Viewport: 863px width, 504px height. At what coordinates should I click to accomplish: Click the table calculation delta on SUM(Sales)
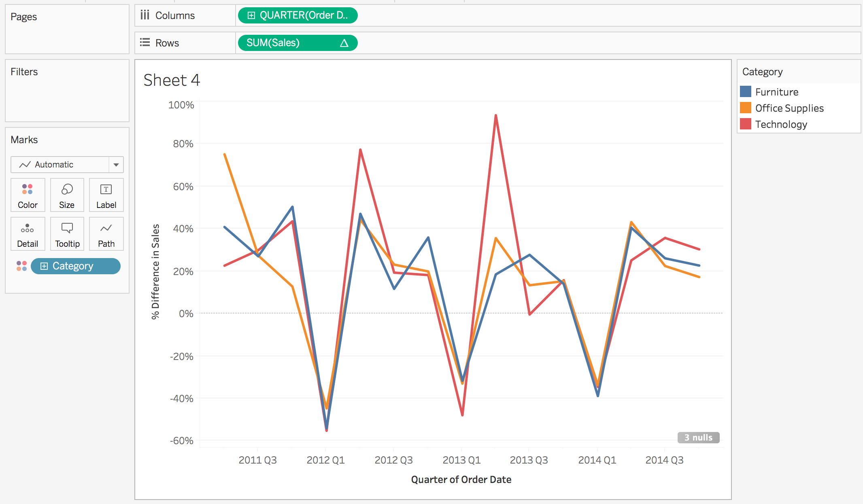(x=344, y=43)
